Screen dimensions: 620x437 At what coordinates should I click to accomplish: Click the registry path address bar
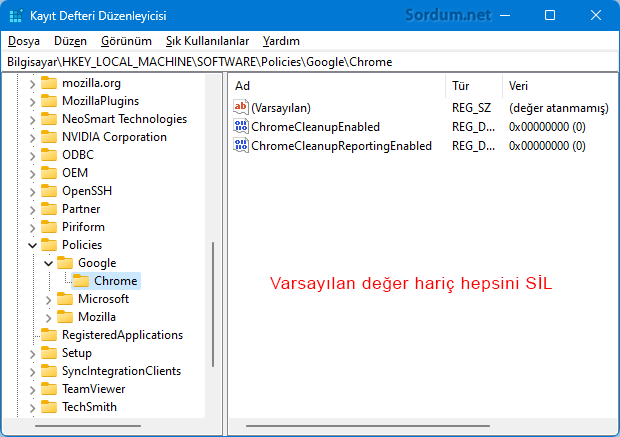coord(310,62)
